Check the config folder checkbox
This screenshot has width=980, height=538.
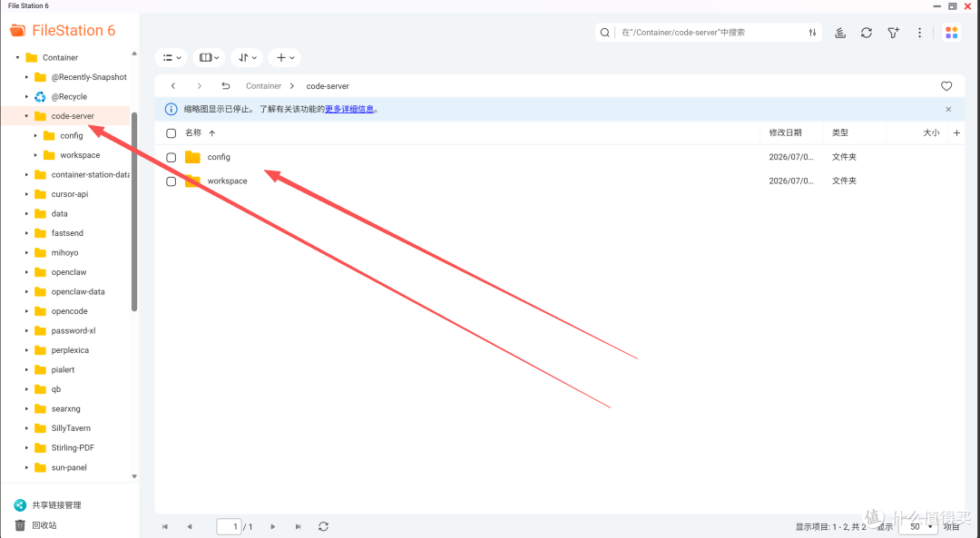(171, 158)
